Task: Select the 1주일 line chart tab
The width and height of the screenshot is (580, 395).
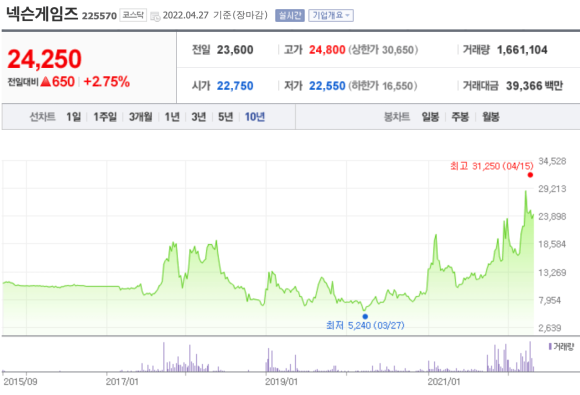Action: (105, 117)
